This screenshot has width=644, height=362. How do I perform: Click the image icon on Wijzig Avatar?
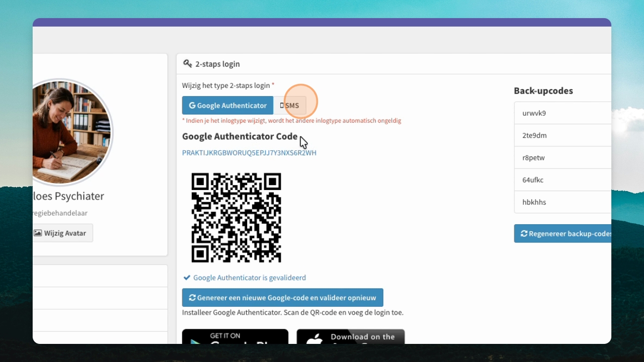(38, 233)
